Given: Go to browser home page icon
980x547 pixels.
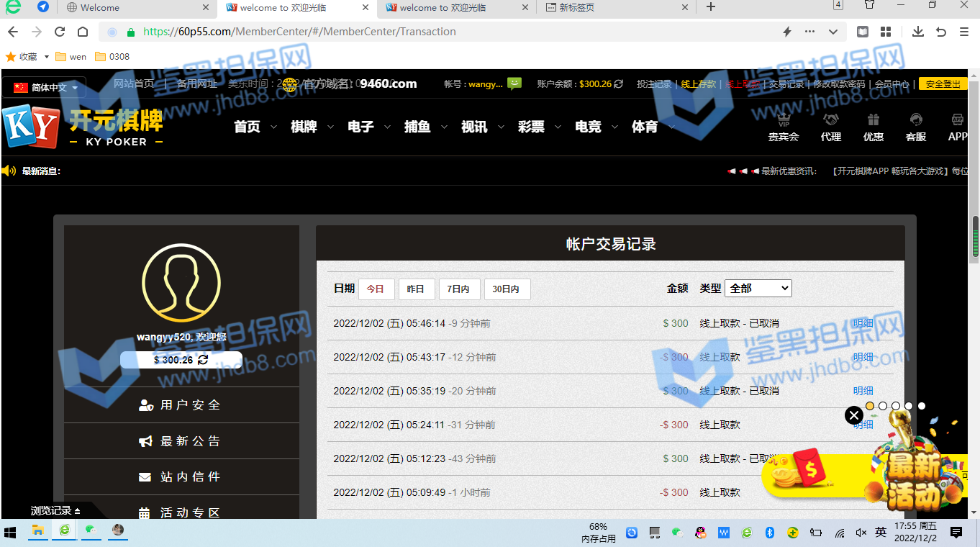Looking at the screenshot, I should point(83,32).
